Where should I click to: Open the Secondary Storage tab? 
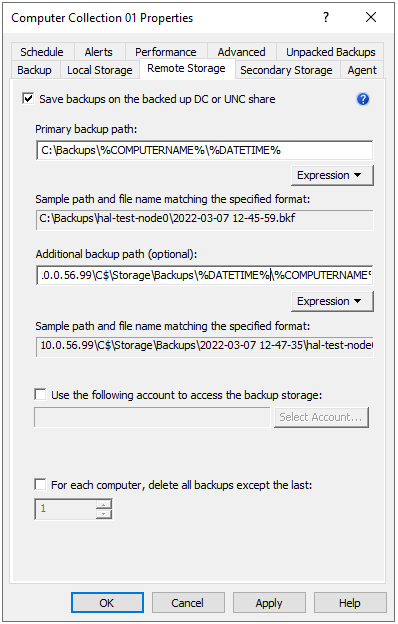(x=286, y=70)
